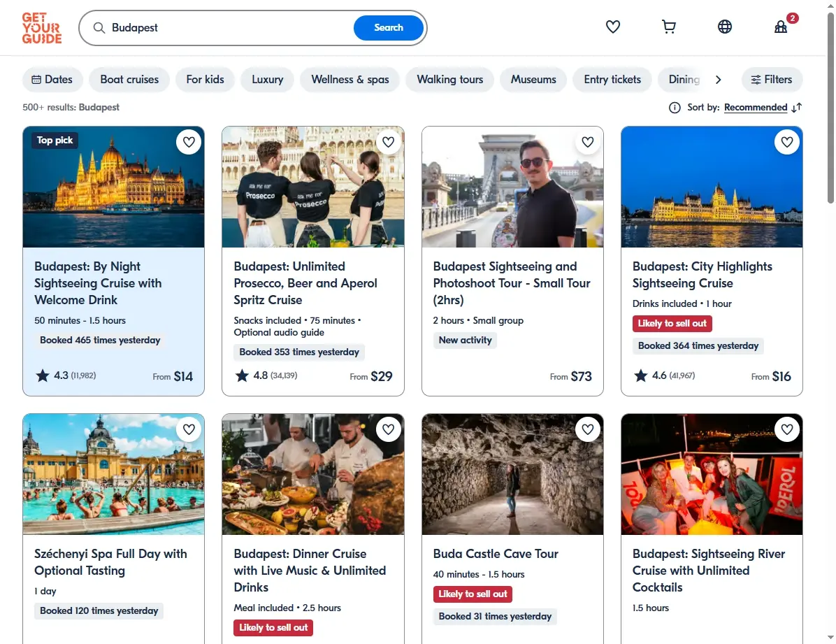Open the GetYourGuide home logo
Screen dimensions: 836x644
(41, 28)
